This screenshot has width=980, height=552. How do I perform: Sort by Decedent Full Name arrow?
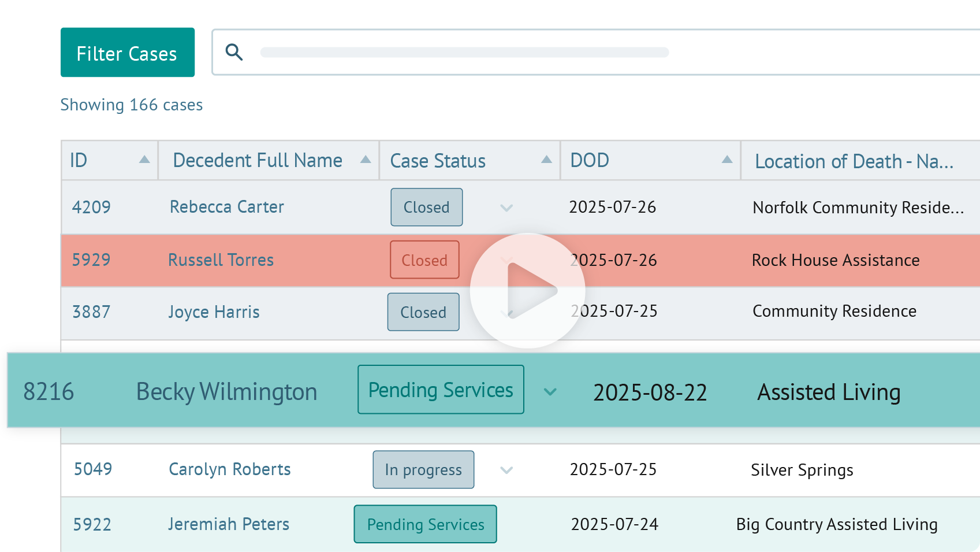365,160
